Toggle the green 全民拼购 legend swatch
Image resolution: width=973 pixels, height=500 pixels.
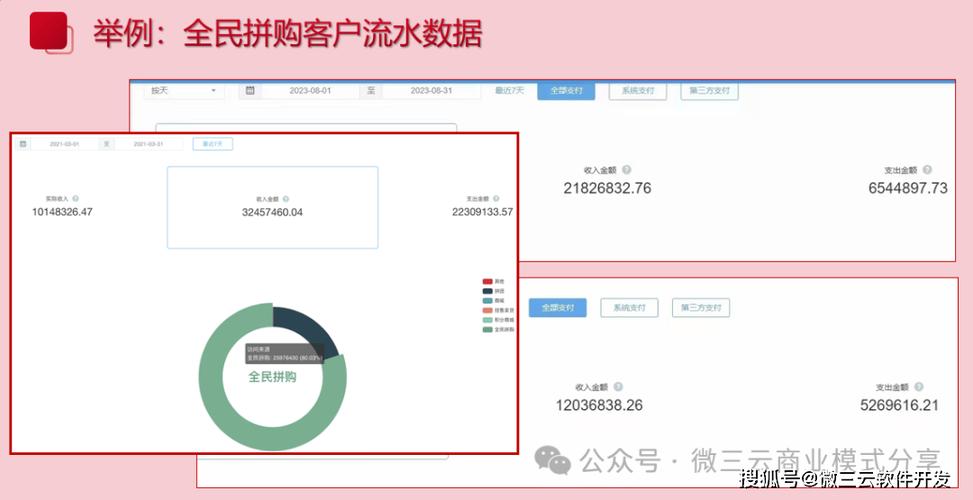[x=488, y=329]
